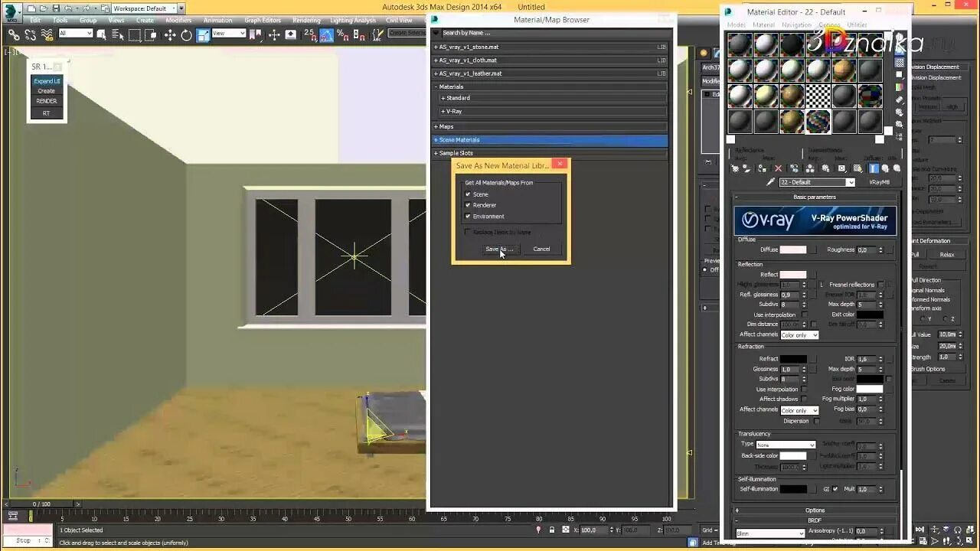This screenshot has height=551, width=980.
Task: Toggle the Percent Snap icon
Action: (x=343, y=34)
